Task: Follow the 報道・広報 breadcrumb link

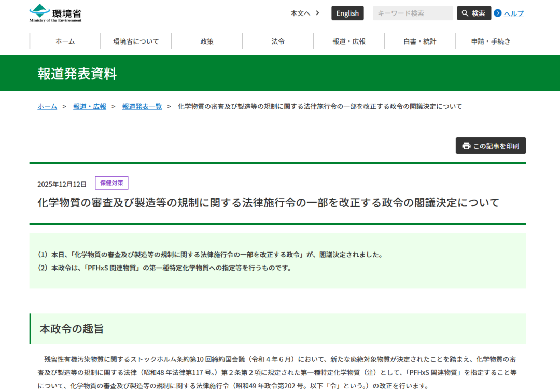Action: (90, 106)
